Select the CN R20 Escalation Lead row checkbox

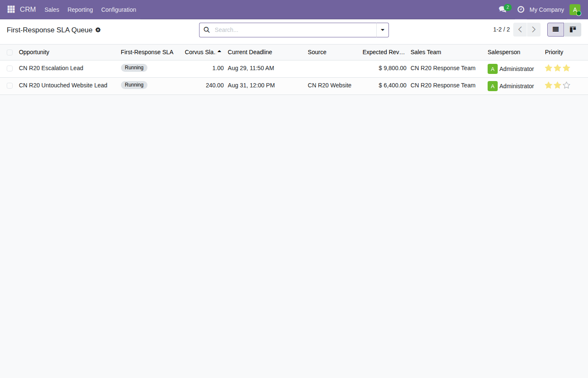[x=10, y=68]
